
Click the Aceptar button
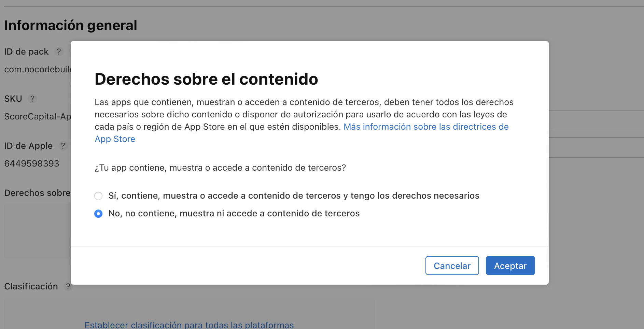[x=510, y=266]
